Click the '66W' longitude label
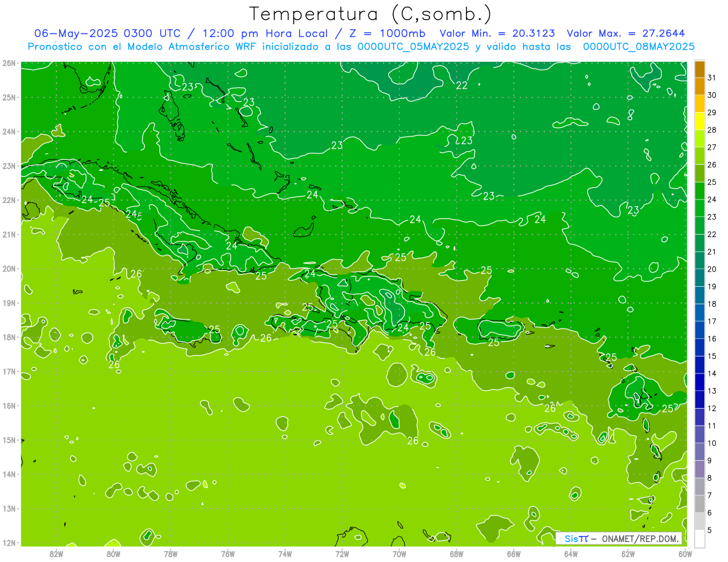The width and height of the screenshot is (728, 562). 513,554
